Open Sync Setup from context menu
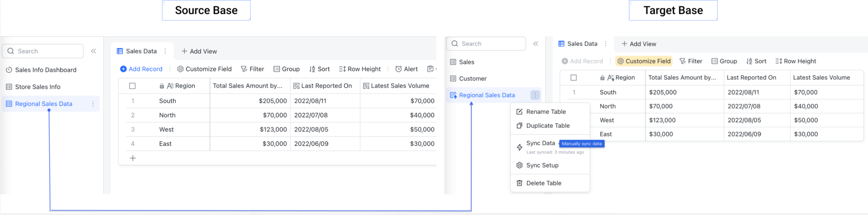 pyautogui.click(x=542, y=165)
